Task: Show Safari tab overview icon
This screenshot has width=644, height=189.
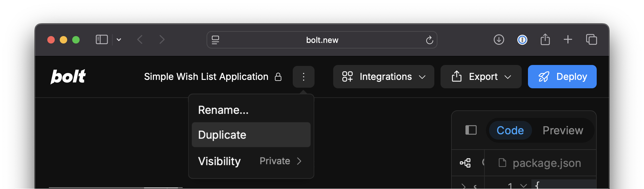Action: pos(591,40)
